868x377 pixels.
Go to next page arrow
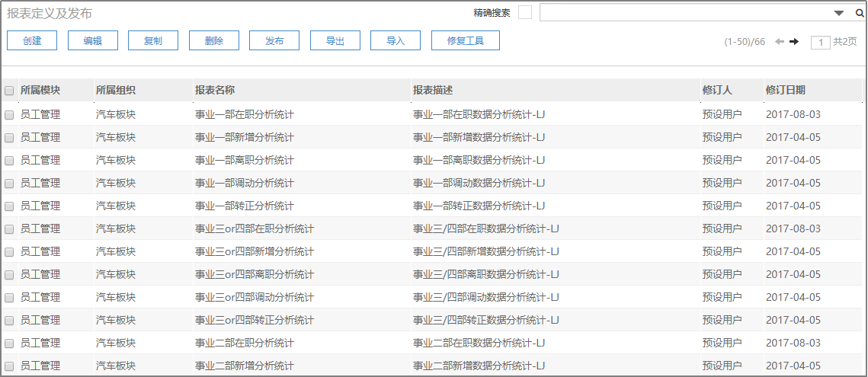point(794,42)
